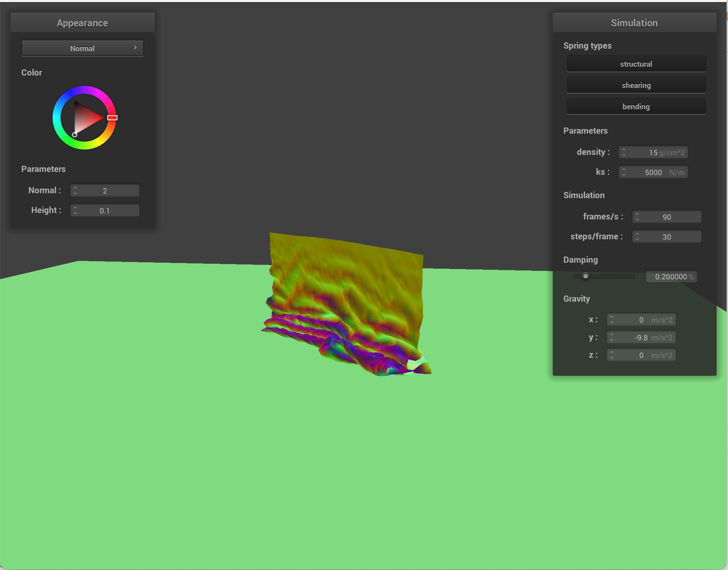Click the Height value field
The image size is (728, 570).
point(105,211)
